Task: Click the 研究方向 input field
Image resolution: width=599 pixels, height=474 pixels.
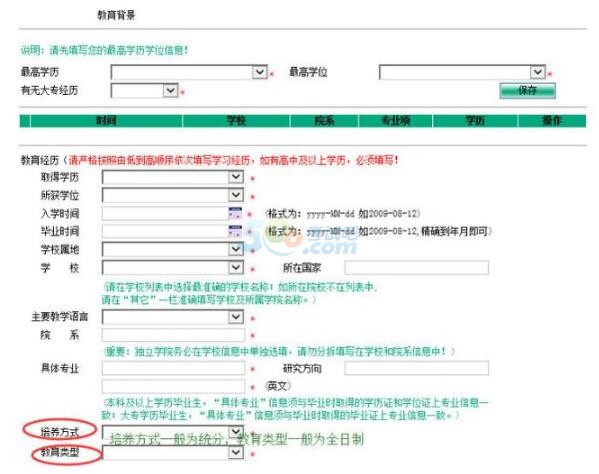Action: pos(416,368)
